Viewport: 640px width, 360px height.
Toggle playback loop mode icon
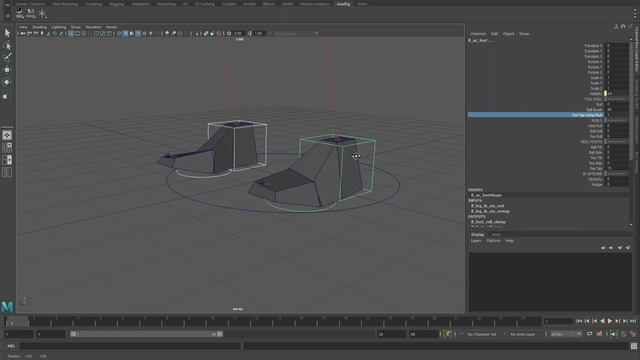click(x=590, y=334)
